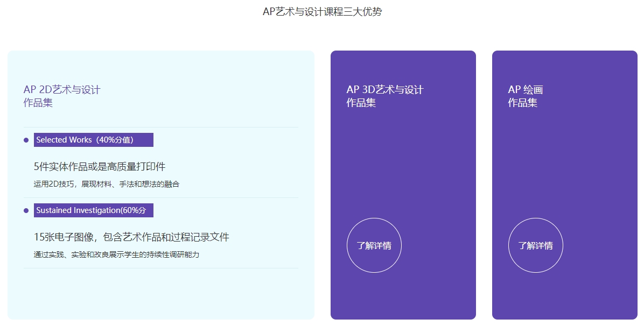Click 了解详情 in the AP 3D艺术与设计 card
This screenshot has height=326, width=644.
click(374, 245)
